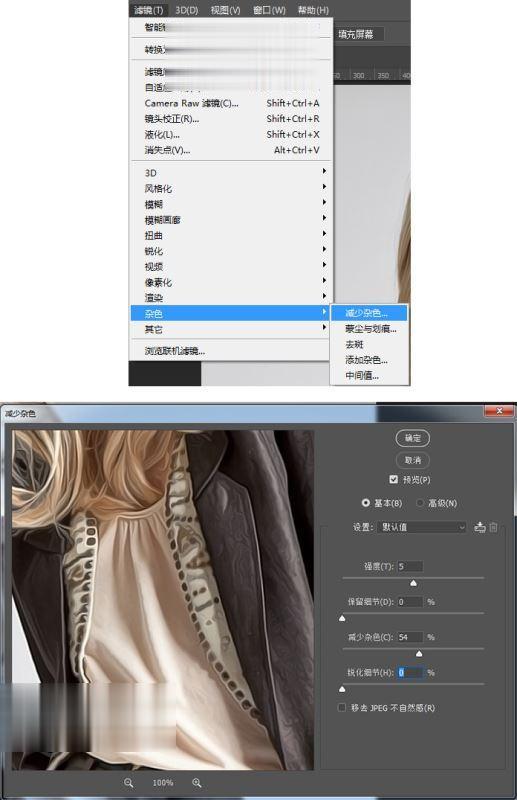Image resolution: width=517 pixels, height=800 pixels.
Task: Choose Camera Raw 滤镜(C)... entry
Action: pos(232,103)
